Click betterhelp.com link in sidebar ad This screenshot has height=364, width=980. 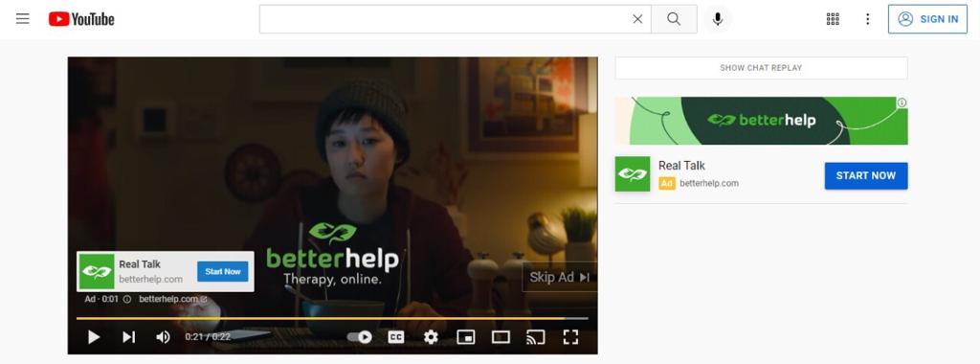click(x=709, y=183)
